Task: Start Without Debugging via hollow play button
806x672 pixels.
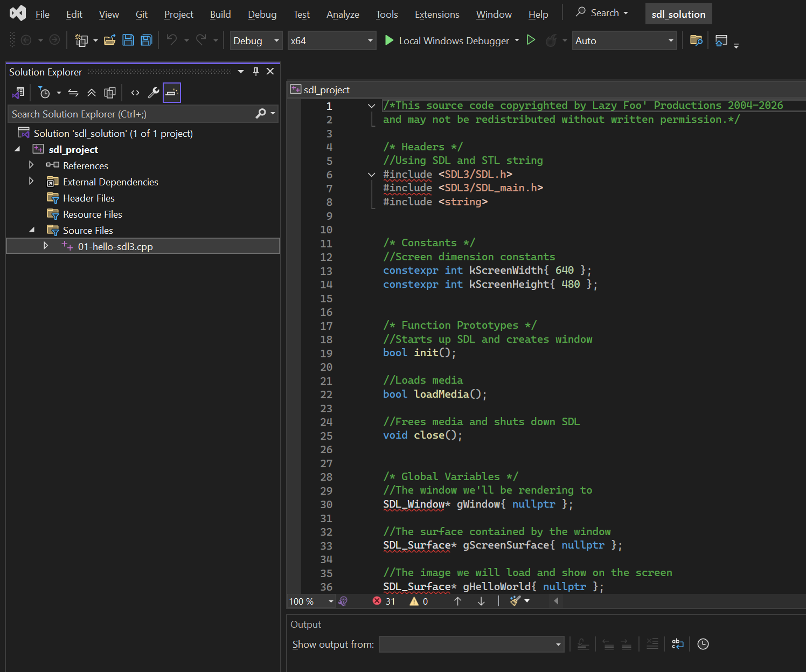Action: [x=531, y=40]
